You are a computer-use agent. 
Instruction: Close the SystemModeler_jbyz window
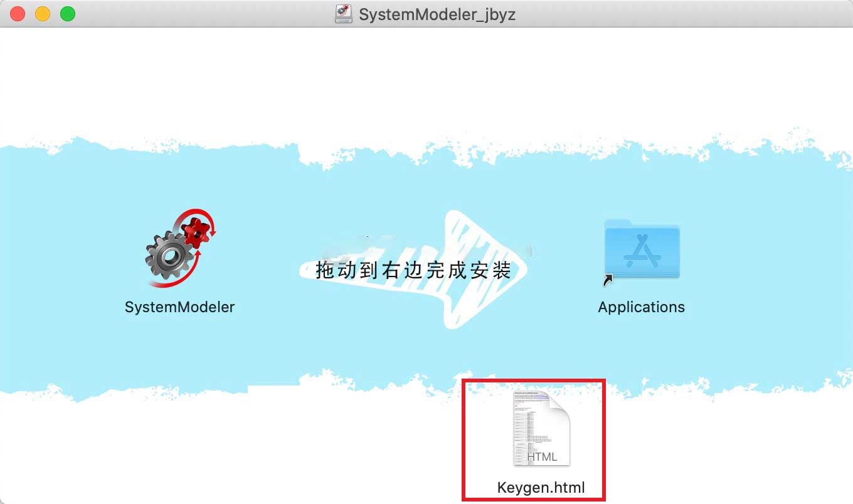click(18, 14)
